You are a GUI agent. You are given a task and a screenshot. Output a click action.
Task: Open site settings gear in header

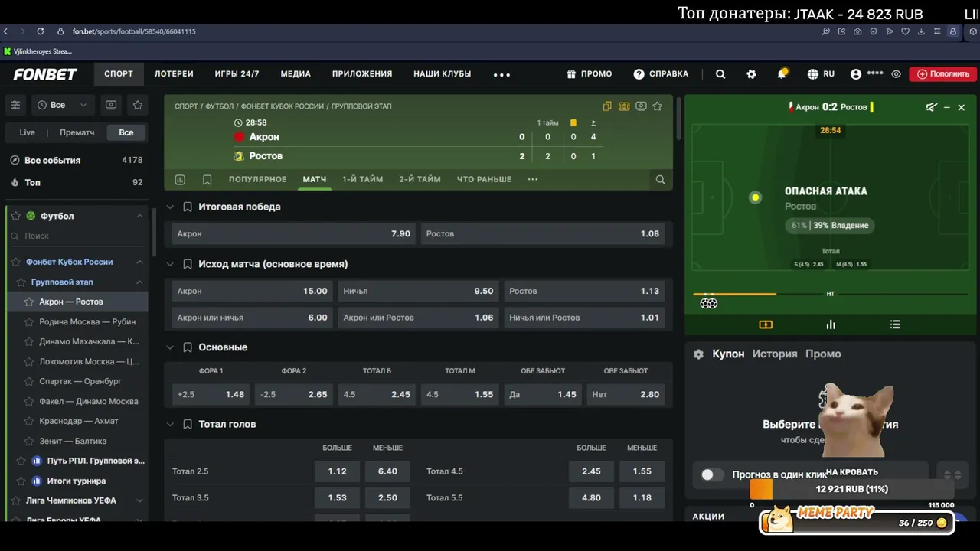tap(751, 74)
